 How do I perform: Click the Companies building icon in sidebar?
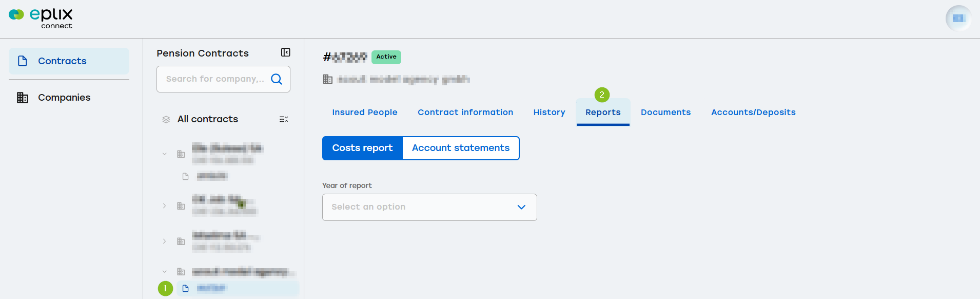click(x=23, y=98)
